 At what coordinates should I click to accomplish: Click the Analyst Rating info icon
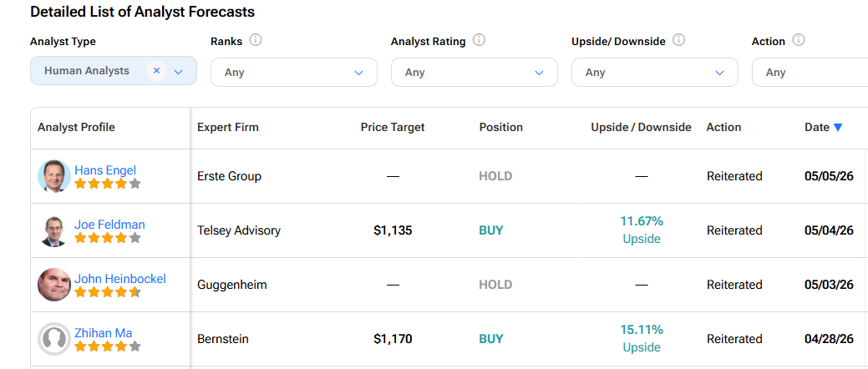pos(479,40)
